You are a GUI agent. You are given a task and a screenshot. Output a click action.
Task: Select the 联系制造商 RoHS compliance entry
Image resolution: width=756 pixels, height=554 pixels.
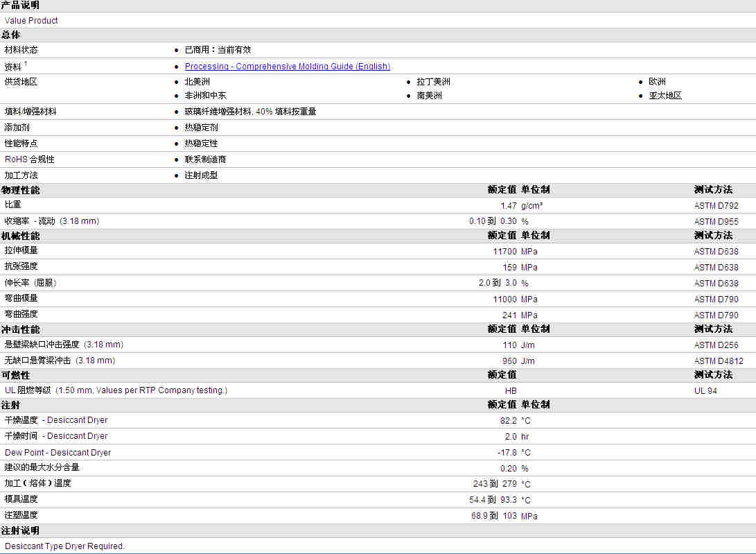click(x=205, y=159)
